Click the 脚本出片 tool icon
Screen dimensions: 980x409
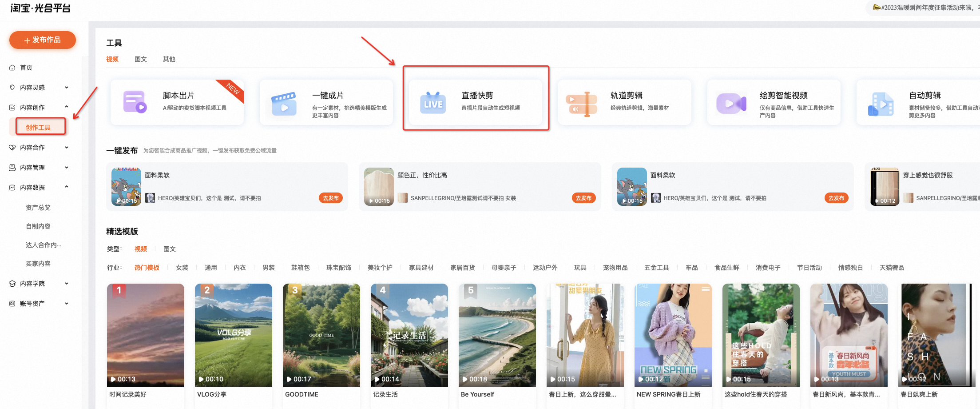[x=135, y=102]
